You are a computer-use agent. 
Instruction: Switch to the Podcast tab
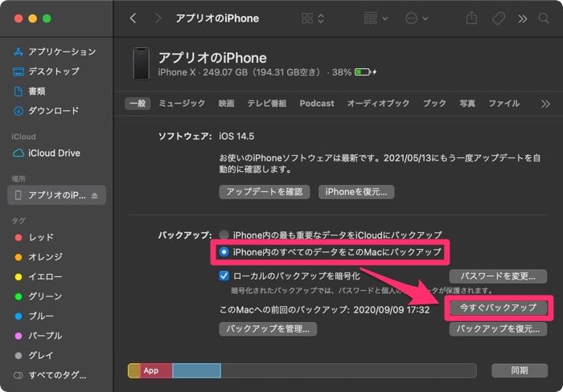pos(317,104)
